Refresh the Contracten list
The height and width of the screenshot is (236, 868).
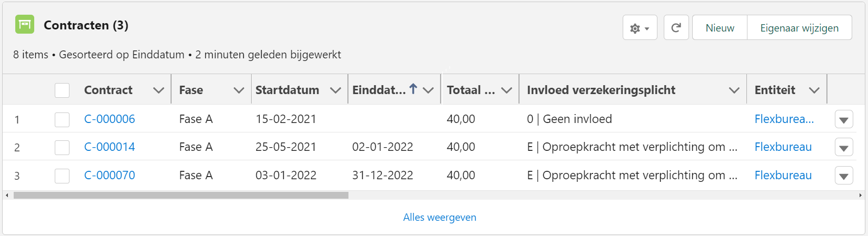[676, 28]
